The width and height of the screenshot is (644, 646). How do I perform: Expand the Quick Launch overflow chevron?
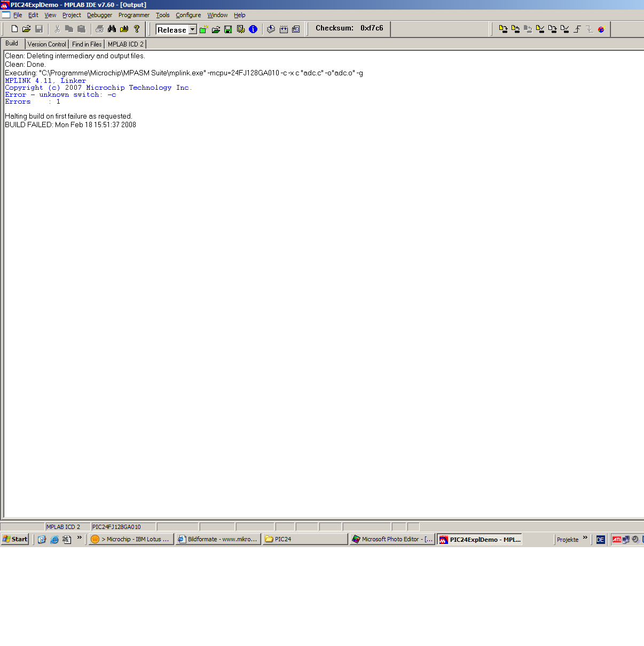[80, 538]
